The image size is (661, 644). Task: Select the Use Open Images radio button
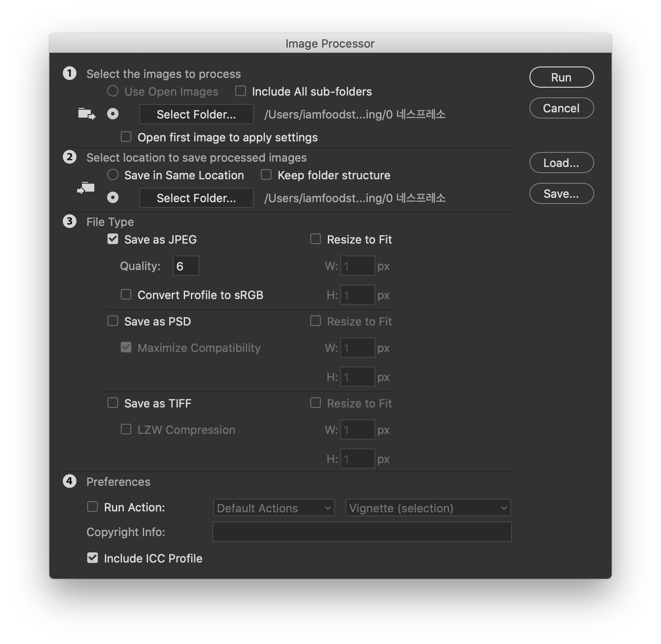[113, 91]
